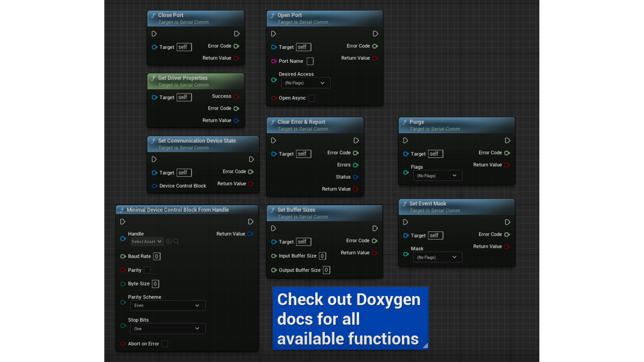Click the Device Control Block input pin
The height and width of the screenshot is (362, 644).
coord(154,186)
